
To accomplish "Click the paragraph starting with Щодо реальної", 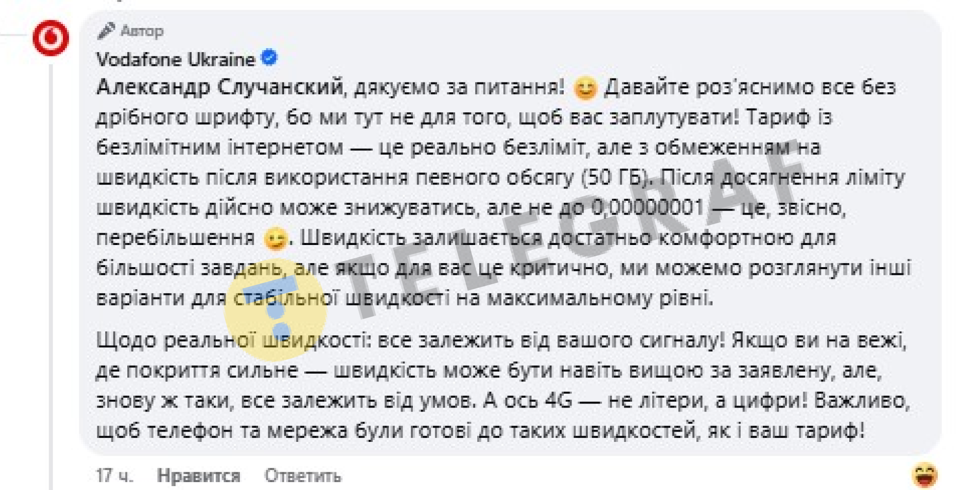I will coord(501,385).
